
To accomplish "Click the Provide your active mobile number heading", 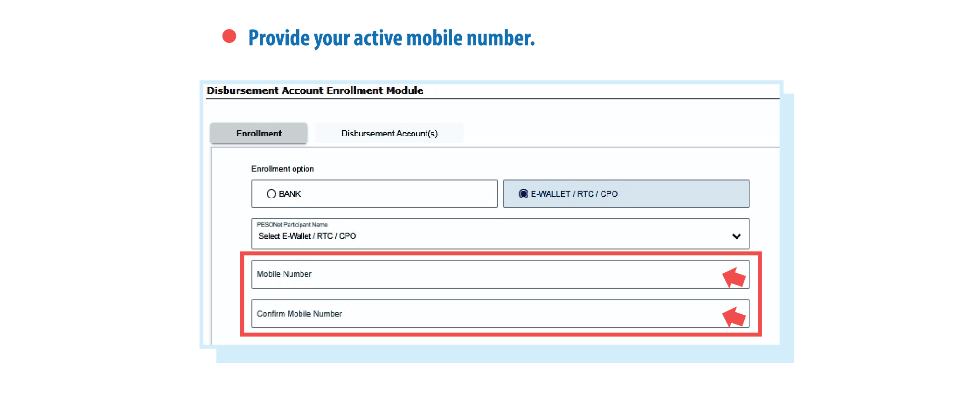I will [x=391, y=38].
